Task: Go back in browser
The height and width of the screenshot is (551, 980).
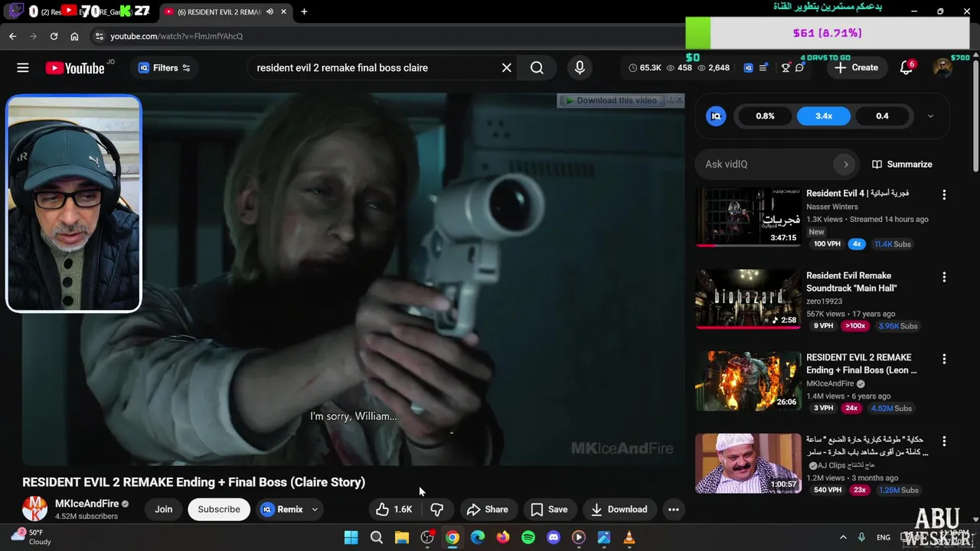Action: [x=12, y=36]
